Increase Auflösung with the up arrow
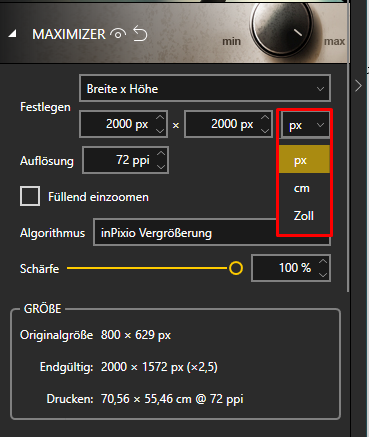This screenshot has height=437, width=369. 161,153
